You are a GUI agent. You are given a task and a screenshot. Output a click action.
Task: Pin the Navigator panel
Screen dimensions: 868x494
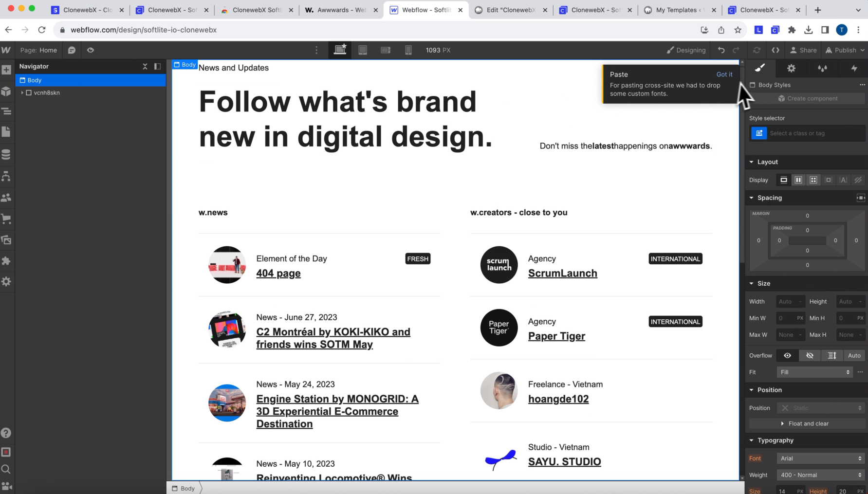[x=157, y=66]
